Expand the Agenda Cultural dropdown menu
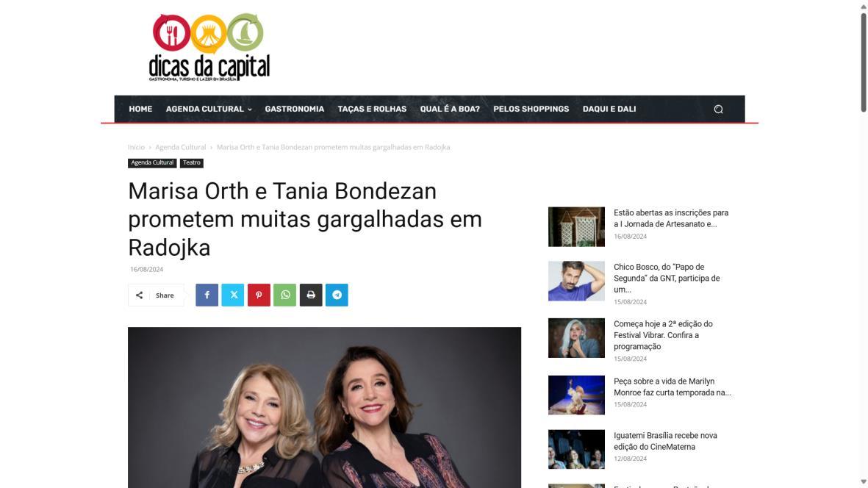The width and height of the screenshot is (868, 488). tap(209, 109)
